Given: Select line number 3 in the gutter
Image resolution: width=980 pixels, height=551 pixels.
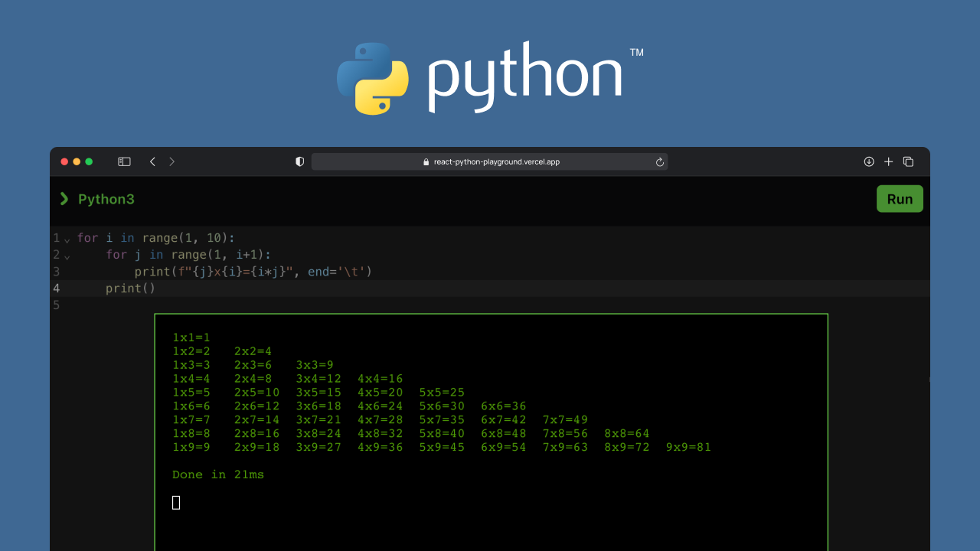Looking at the screenshot, I should coord(57,272).
